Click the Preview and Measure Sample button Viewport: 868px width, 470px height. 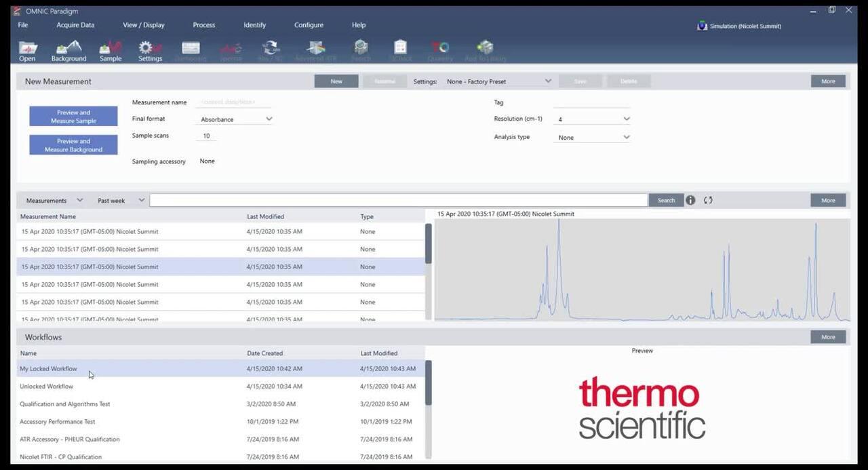73,115
